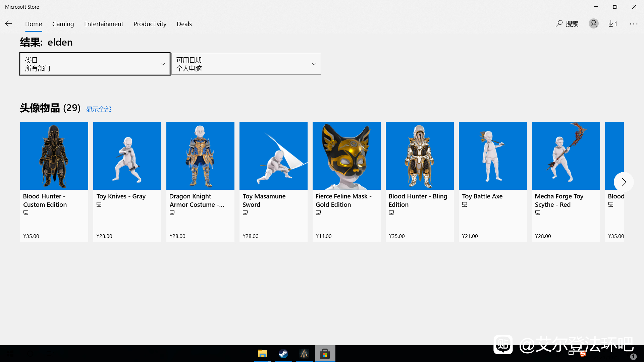Open Blood Hunter - Bling Edition title
Viewport: 644px width, 362px height.
[x=418, y=200]
